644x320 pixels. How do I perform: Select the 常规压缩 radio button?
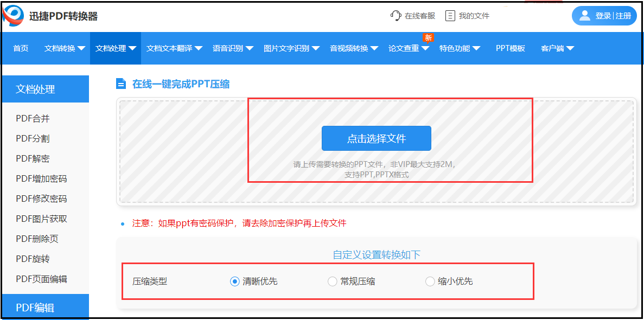[x=332, y=281]
